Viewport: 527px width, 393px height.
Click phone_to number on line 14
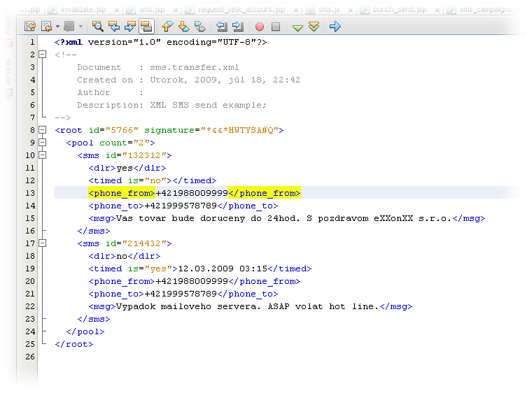tap(181, 206)
